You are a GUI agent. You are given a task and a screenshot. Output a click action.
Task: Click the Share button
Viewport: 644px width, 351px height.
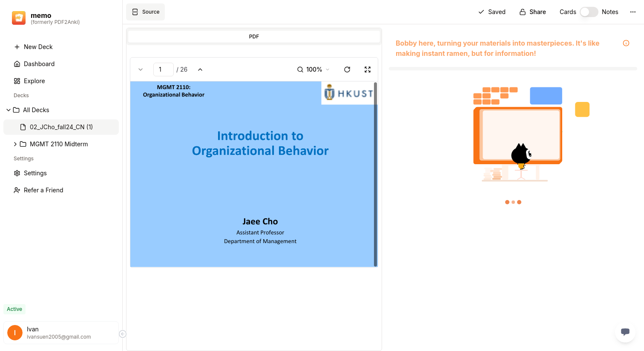coord(532,12)
